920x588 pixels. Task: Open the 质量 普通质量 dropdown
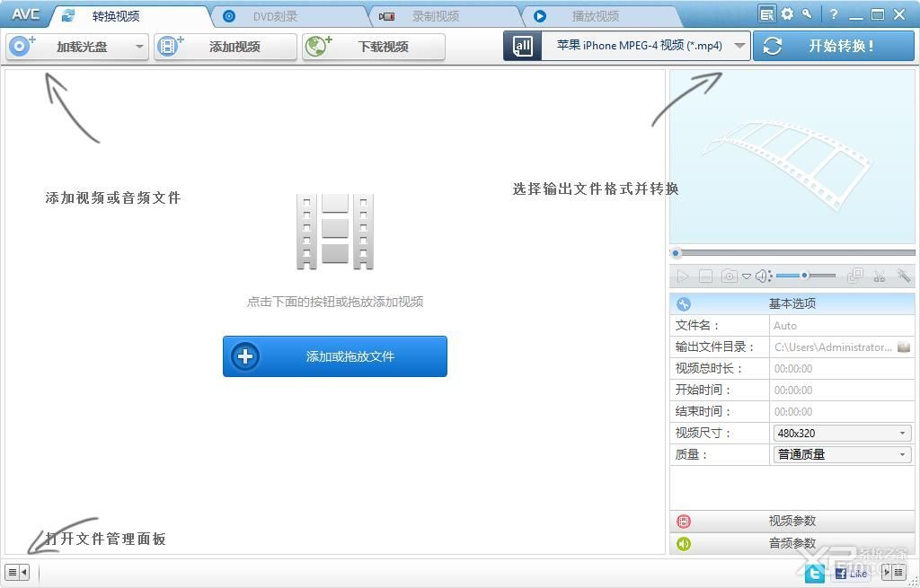[x=842, y=454]
